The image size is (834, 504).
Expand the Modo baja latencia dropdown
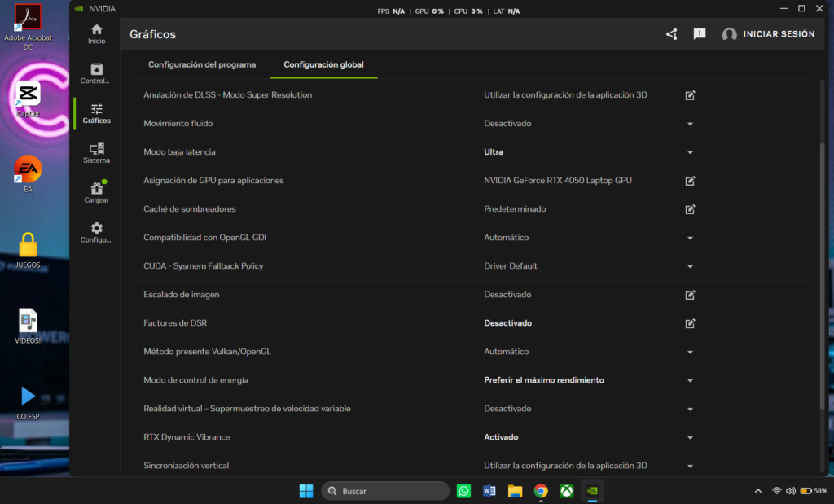[690, 152]
